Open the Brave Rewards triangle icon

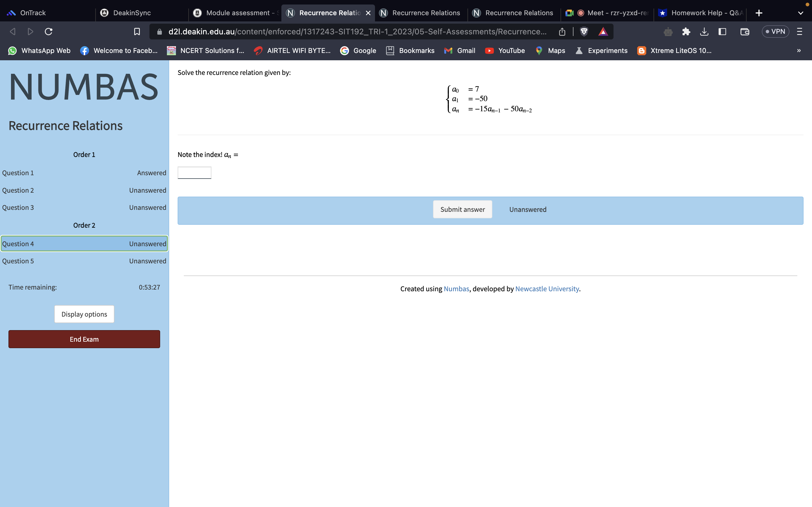603,31
